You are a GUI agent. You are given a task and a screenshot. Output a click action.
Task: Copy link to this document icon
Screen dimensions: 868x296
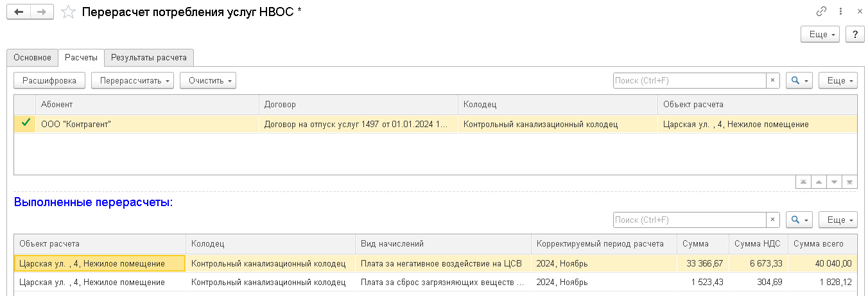coord(821,12)
